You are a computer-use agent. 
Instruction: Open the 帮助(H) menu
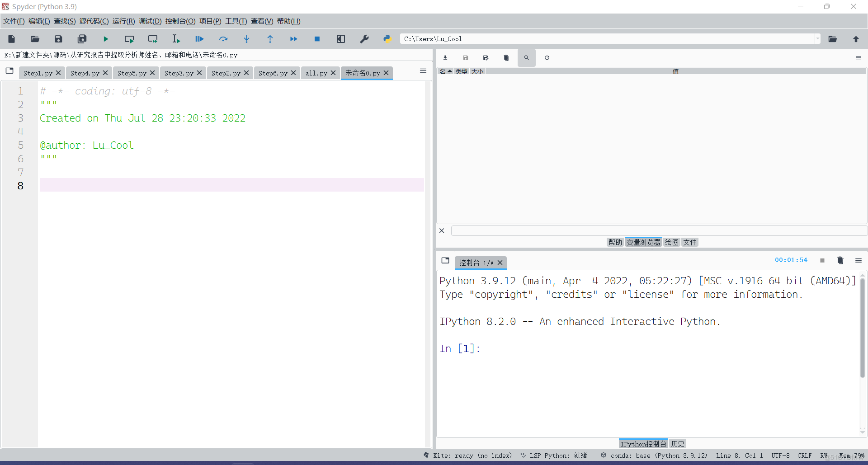click(289, 21)
